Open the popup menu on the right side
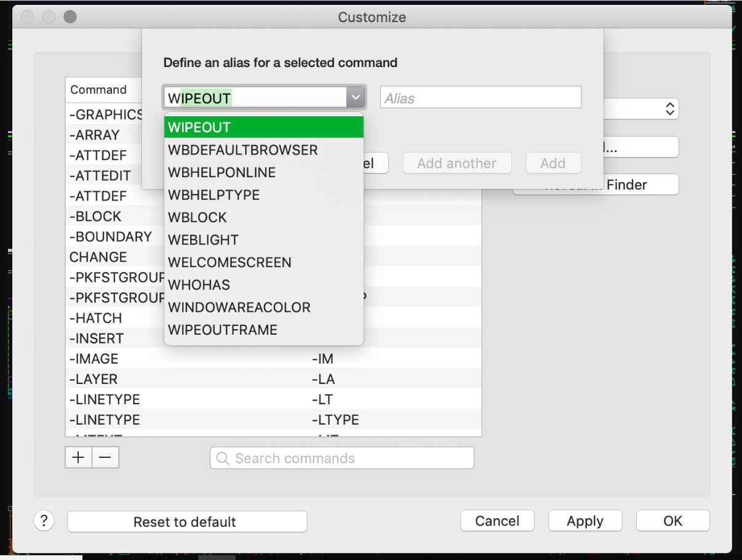Viewport: 742px width, 560px height. pos(669,110)
